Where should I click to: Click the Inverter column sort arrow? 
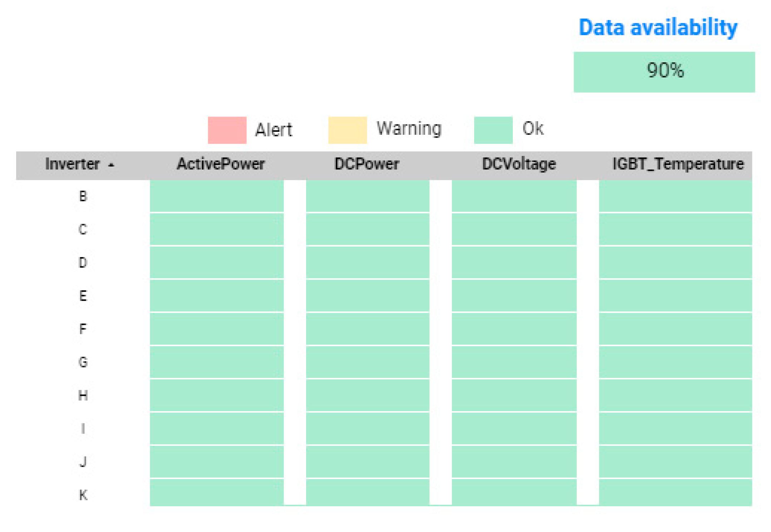[111, 165]
